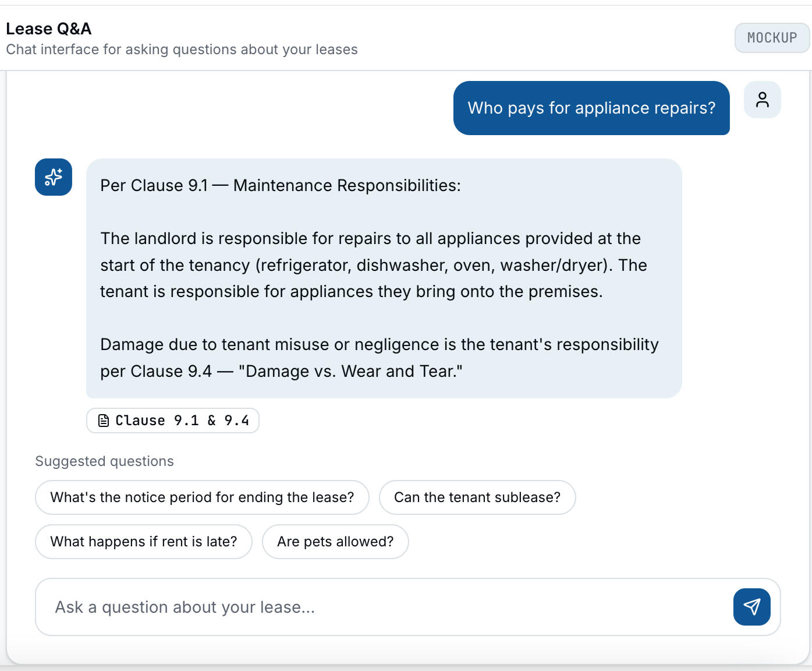Click the document icon in citation chip
812x671 pixels.
[104, 421]
